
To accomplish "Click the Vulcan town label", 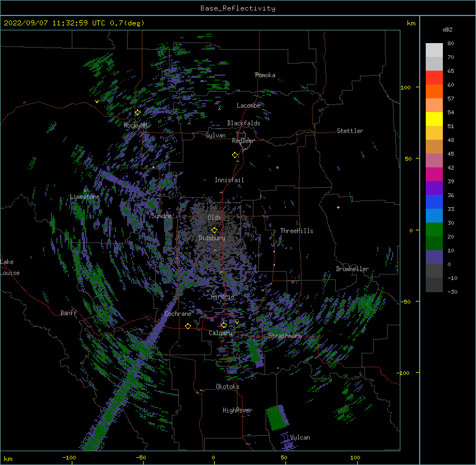I will point(300,438).
